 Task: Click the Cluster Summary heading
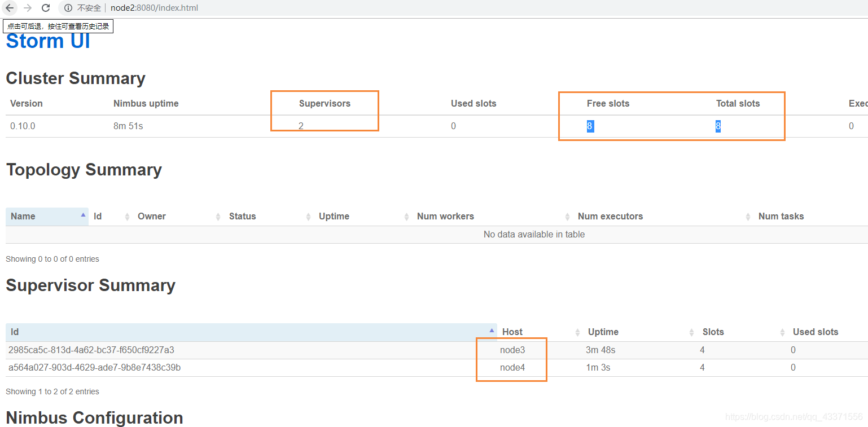76,78
